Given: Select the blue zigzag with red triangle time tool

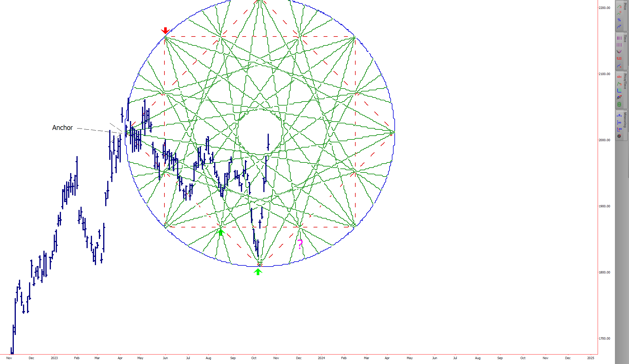Looking at the screenshot, I should 619,66.
